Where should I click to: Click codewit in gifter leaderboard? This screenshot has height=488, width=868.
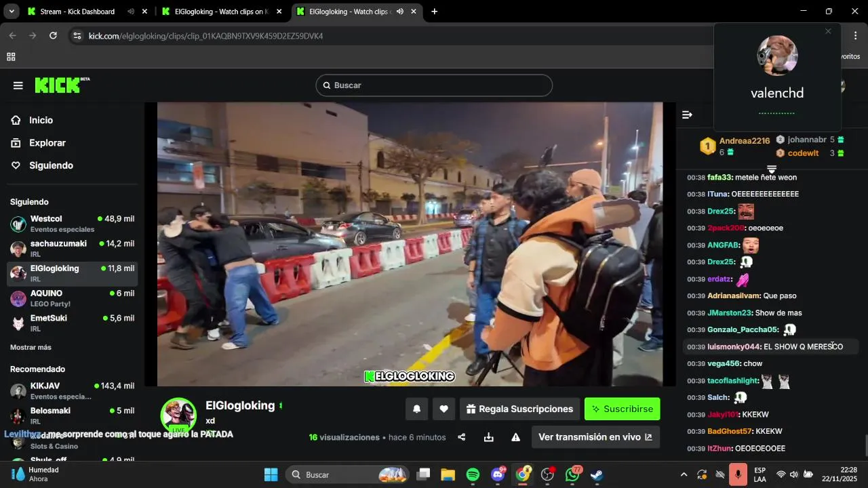pyautogui.click(x=803, y=153)
